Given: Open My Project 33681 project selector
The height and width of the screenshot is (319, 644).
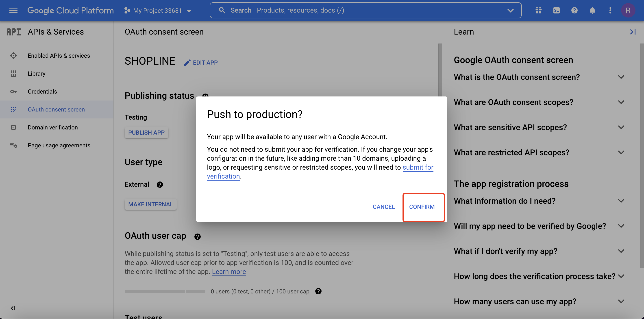Looking at the screenshot, I should click(x=158, y=11).
